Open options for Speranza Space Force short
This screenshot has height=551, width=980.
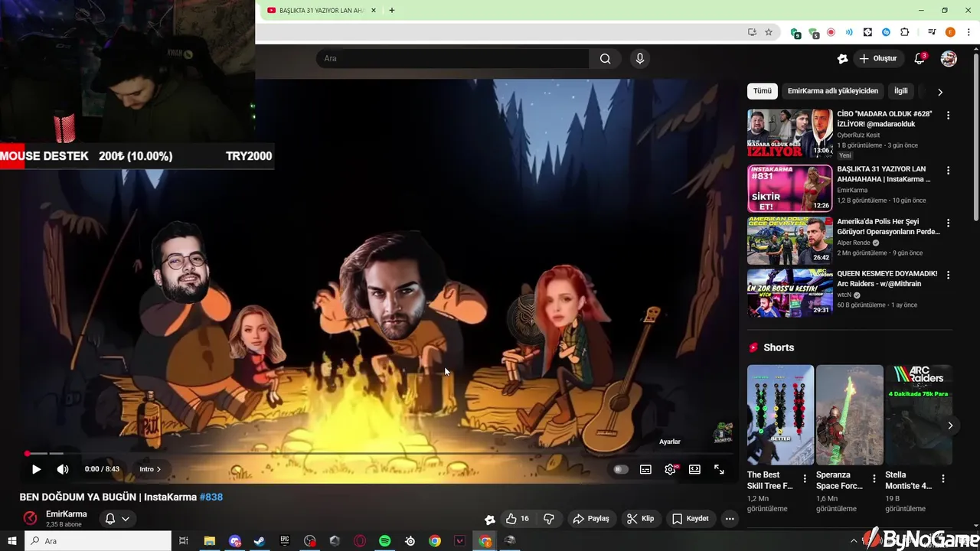(874, 479)
